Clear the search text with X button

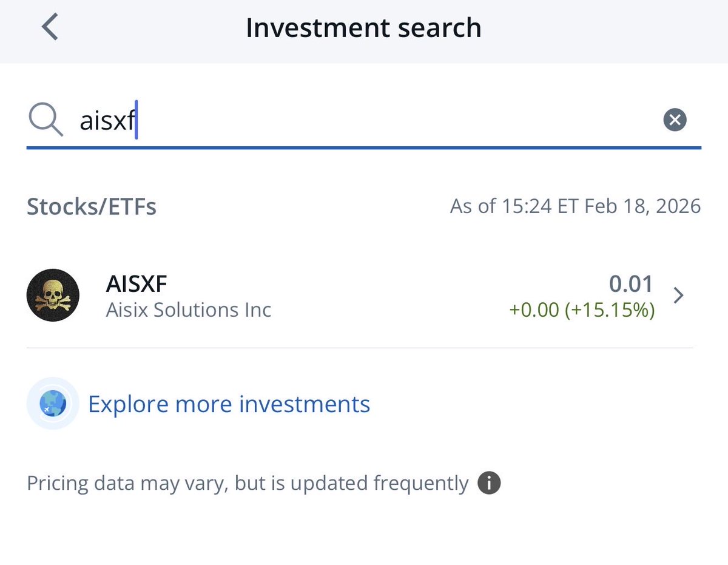click(x=675, y=120)
